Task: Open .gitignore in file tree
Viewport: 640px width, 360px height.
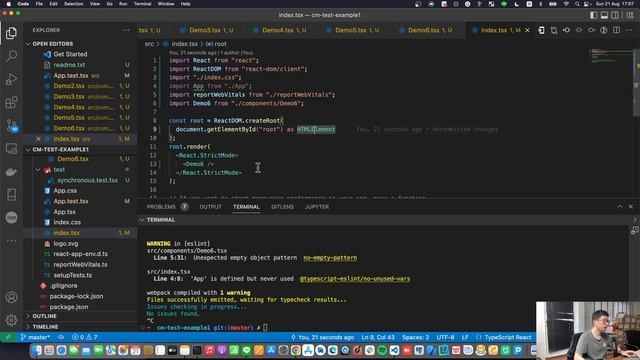Action: click(x=63, y=286)
